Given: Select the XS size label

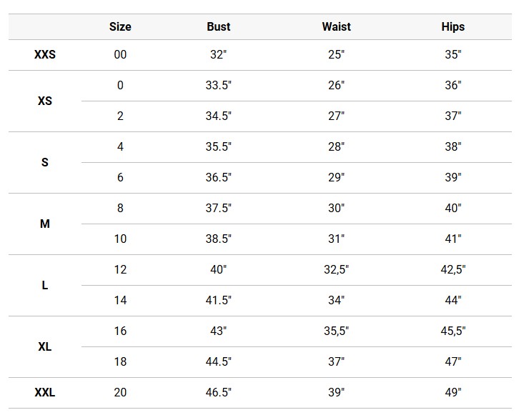Looking at the screenshot, I should point(45,101).
